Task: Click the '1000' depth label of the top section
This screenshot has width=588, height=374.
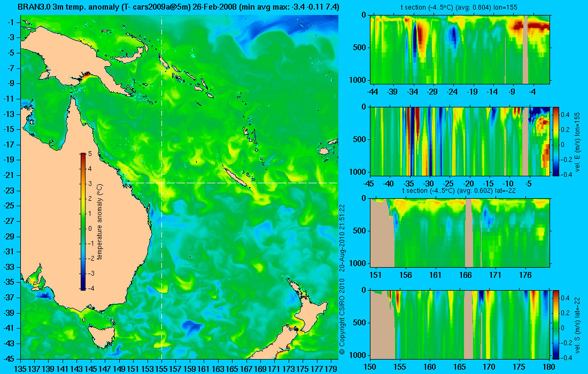Action: [359, 80]
